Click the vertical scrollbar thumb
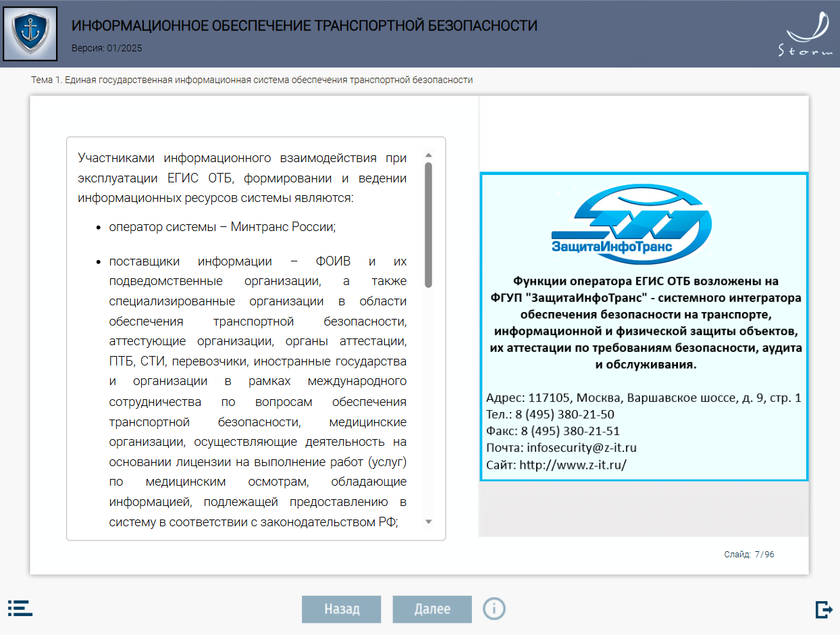840x635 pixels. point(428,225)
